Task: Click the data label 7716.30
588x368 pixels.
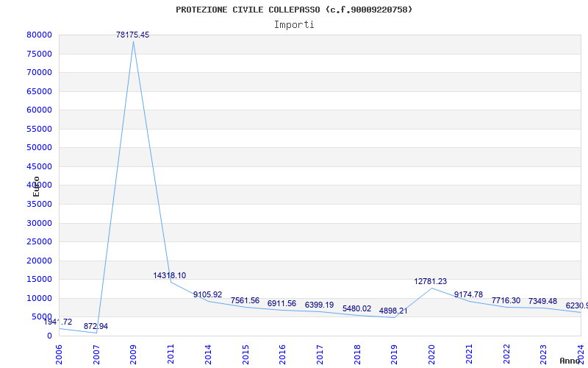Action: [506, 301]
